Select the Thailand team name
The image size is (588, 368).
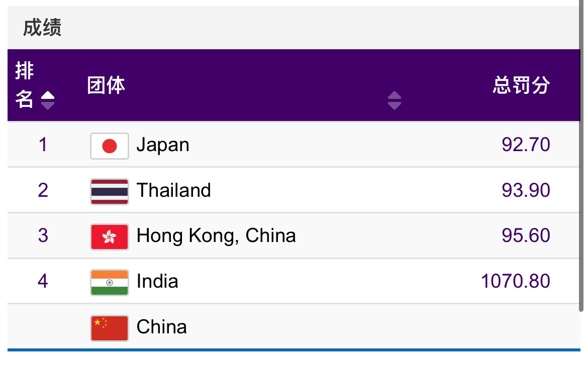pyautogui.click(x=173, y=190)
